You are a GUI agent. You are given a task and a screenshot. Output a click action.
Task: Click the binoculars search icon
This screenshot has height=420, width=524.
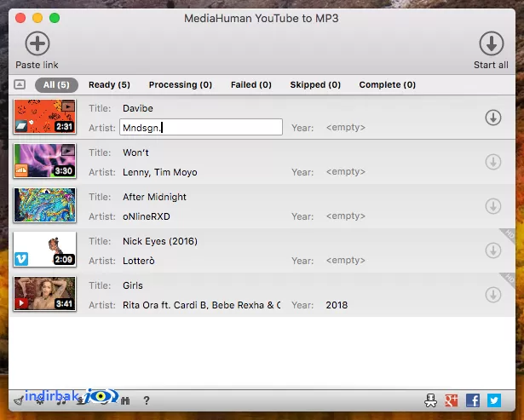coord(125,400)
